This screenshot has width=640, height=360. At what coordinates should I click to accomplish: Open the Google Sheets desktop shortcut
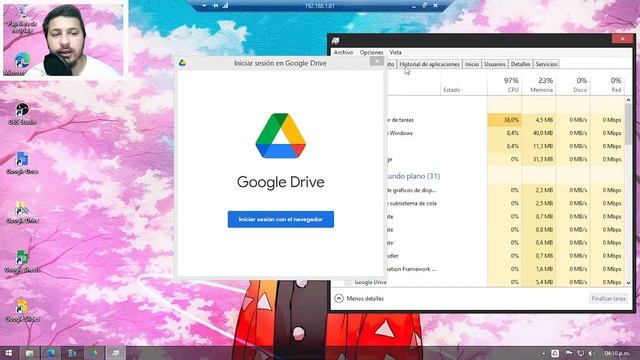click(22, 261)
